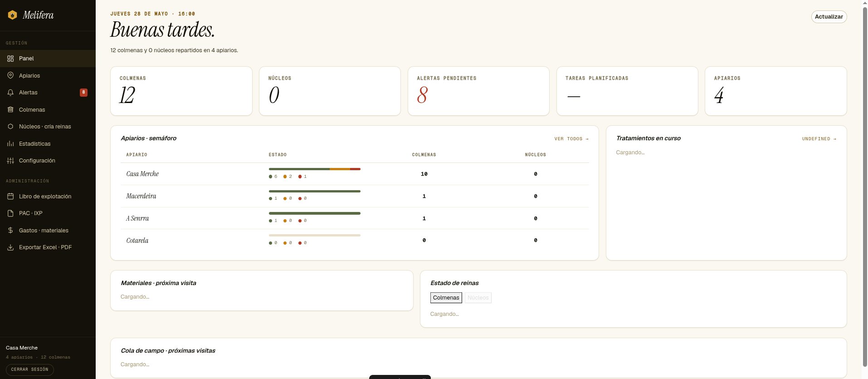The width and height of the screenshot is (868, 379).
Task: Click the red alert count badge
Action: click(x=83, y=93)
